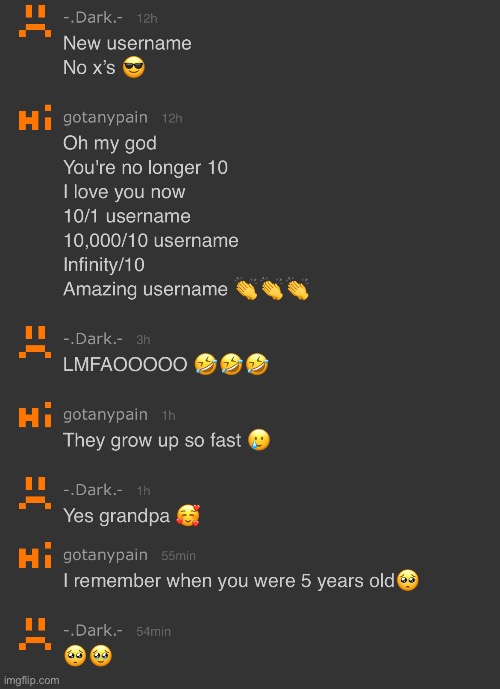Open the gotanypain username on the 1h comment

click(x=105, y=415)
